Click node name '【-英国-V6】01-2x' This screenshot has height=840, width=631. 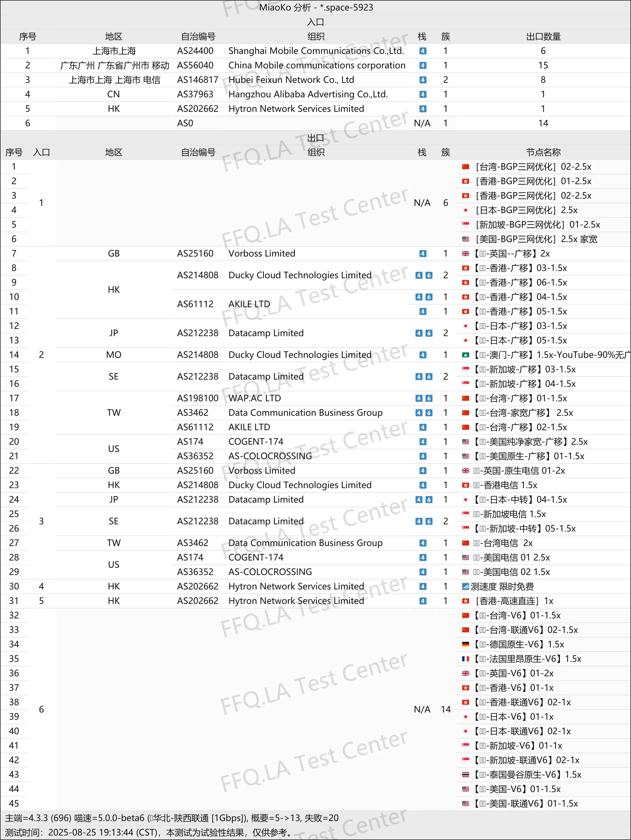[x=513, y=673]
